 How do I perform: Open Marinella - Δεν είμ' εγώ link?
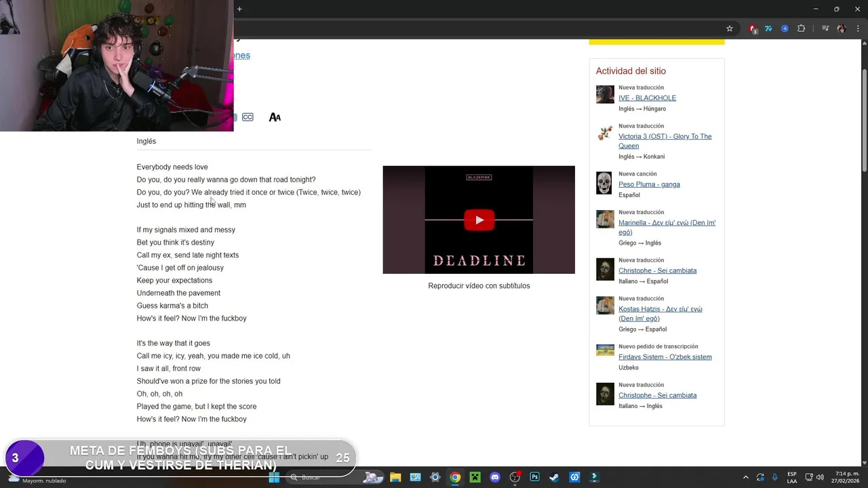coord(667,227)
